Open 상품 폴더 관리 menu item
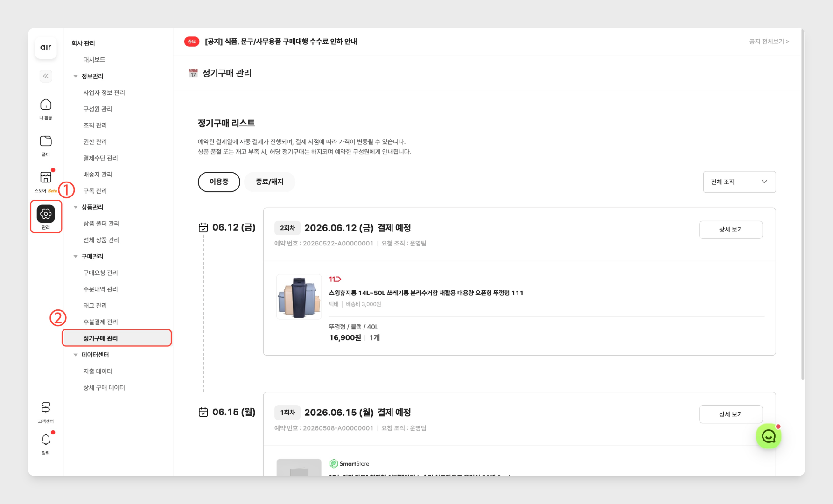The image size is (833, 504). (101, 224)
